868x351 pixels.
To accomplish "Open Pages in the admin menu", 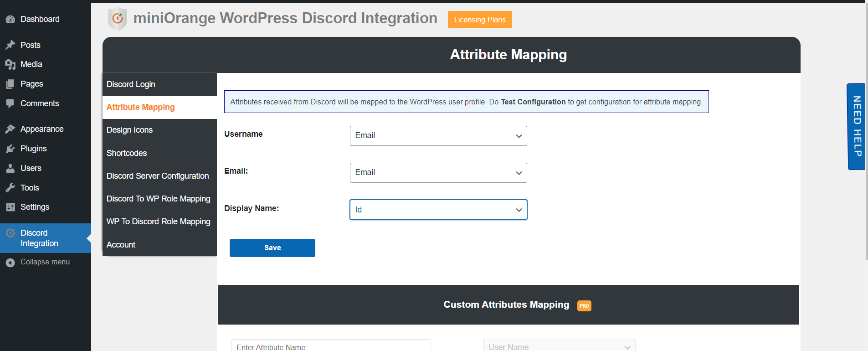I will click(46, 84).
